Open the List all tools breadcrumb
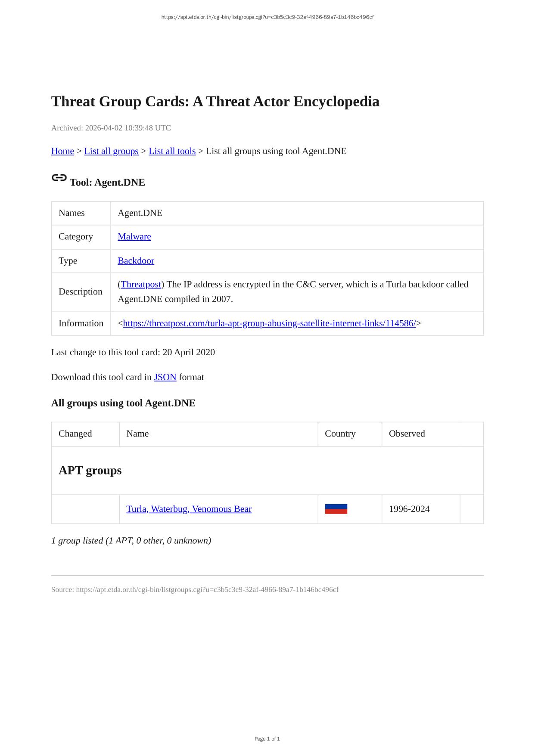The width and height of the screenshot is (535, 756). pos(172,151)
